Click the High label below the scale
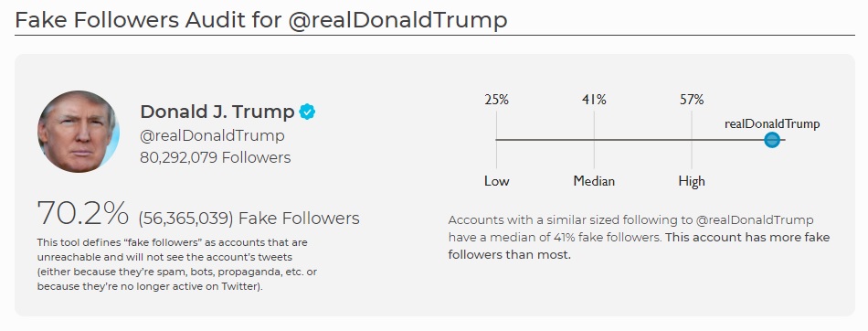 692,182
